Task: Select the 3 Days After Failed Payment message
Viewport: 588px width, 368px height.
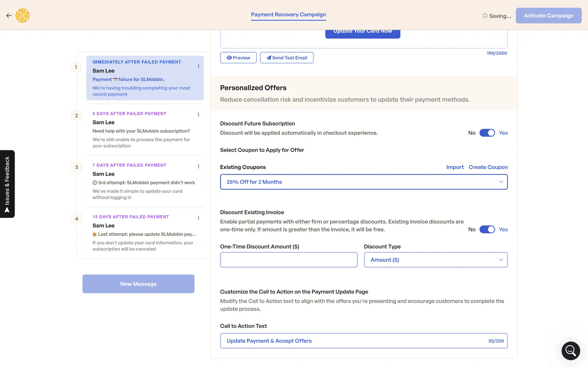Action: click(141, 129)
